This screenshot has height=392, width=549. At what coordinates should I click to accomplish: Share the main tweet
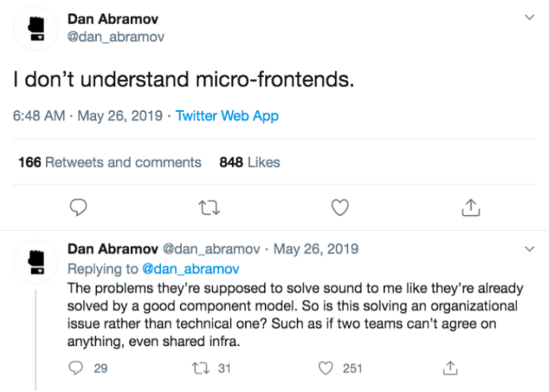470,207
